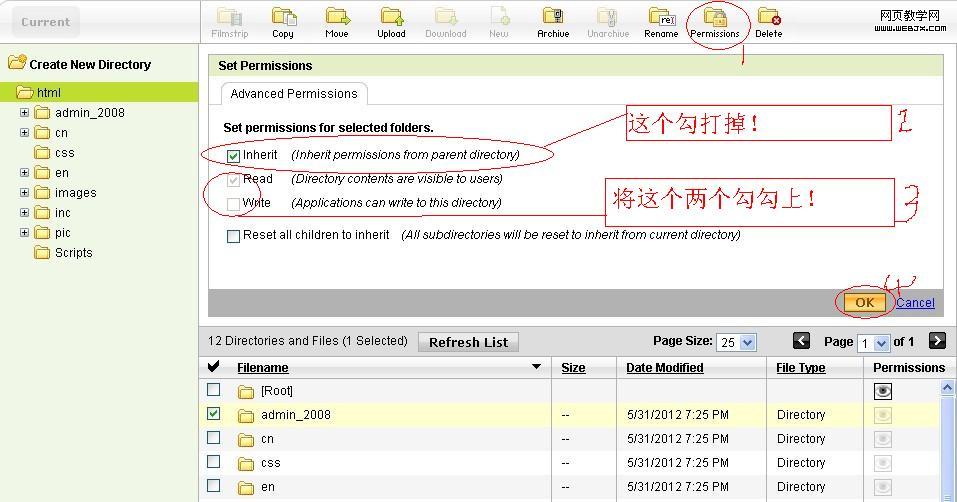Image resolution: width=957 pixels, height=502 pixels.
Task: Uncheck the admin_2008 row checkbox
Action: tap(213, 413)
